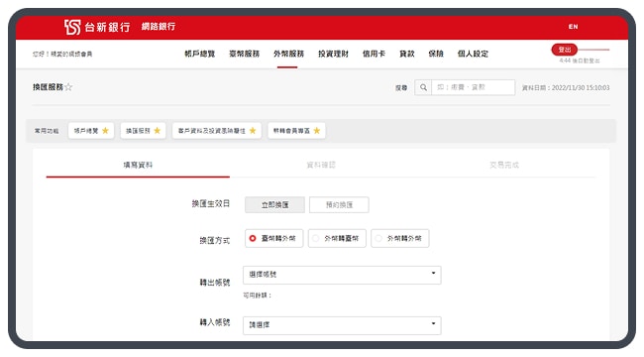Open the 信用卡 navigation menu
This screenshot has width=644, height=357.
coord(374,54)
